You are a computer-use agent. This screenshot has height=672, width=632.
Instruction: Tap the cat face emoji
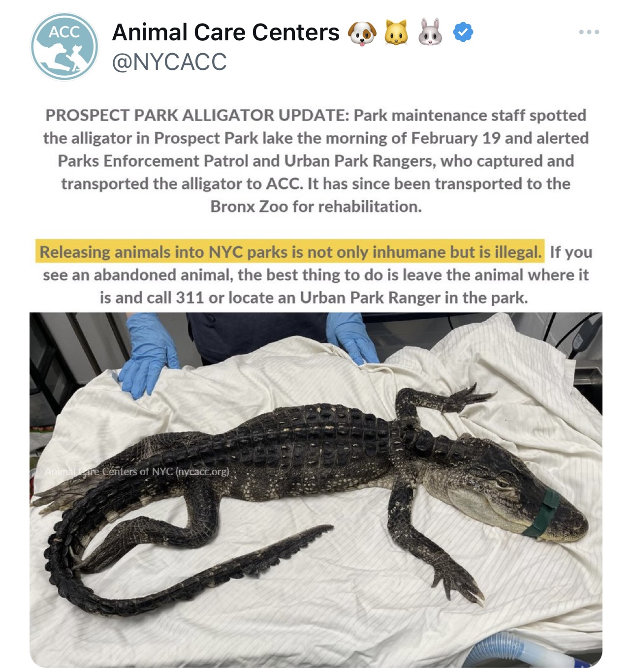[396, 33]
